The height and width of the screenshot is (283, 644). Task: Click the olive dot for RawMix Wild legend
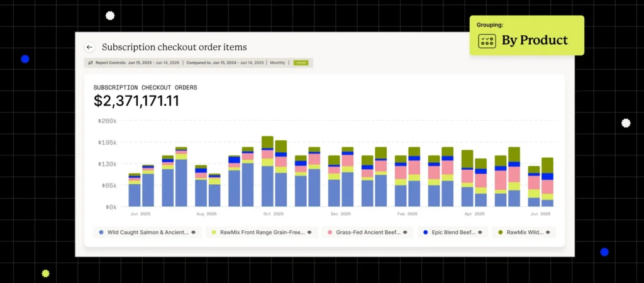click(x=500, y=233)
